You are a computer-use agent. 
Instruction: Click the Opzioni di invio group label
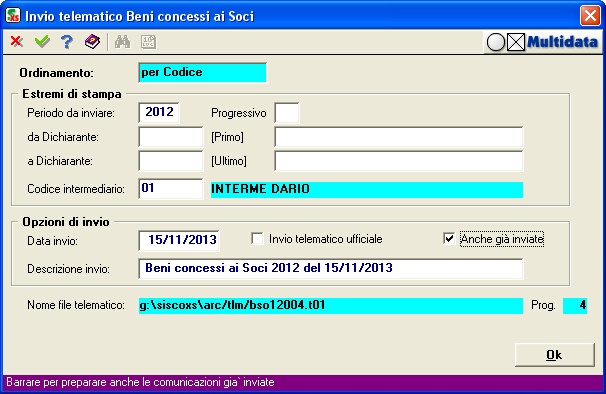pyautogui.click(x=66, y=222)
